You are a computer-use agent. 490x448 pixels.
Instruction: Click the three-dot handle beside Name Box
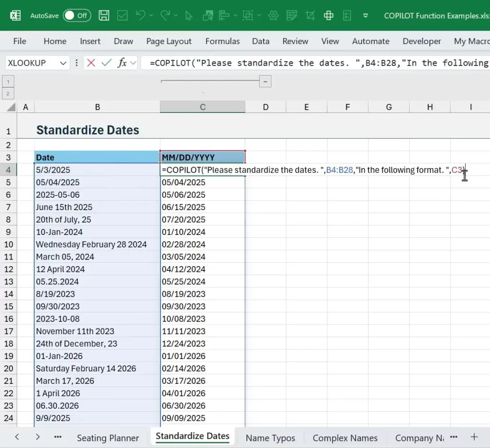pos(77,63)
